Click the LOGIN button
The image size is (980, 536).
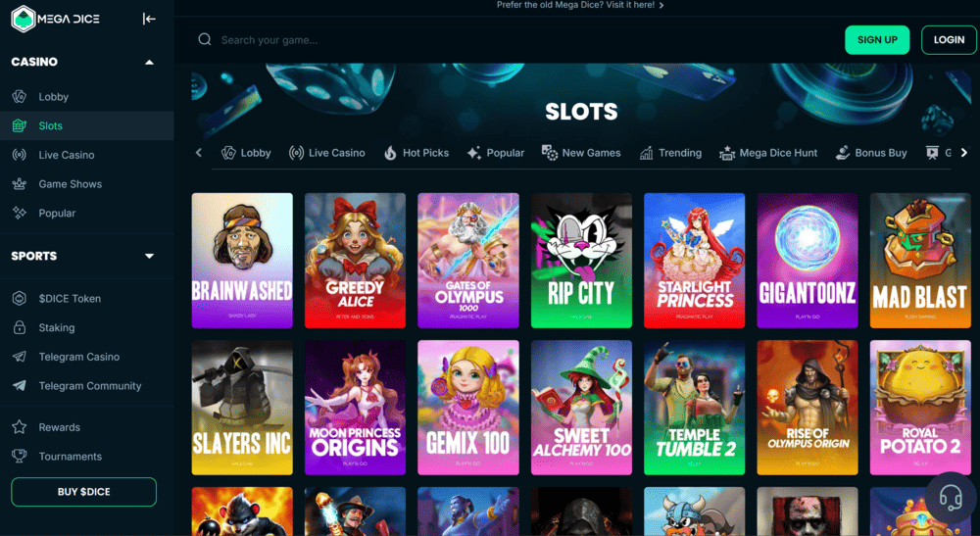click(949, 40)
